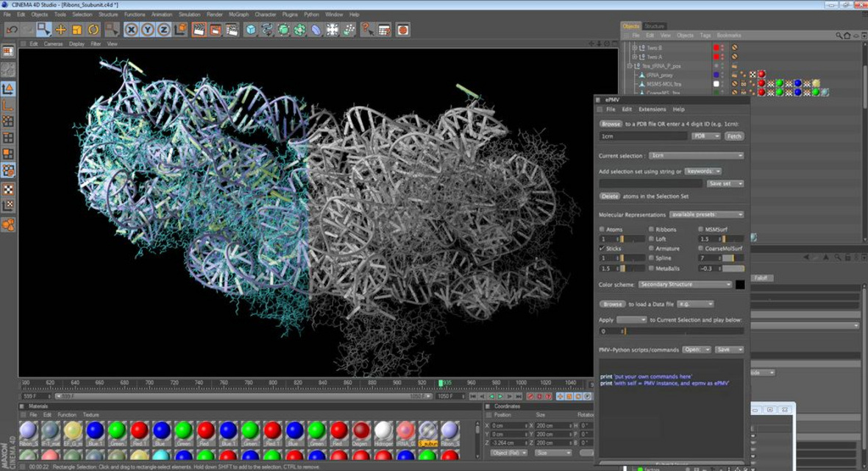Uncheck the Sticks representation checkbox
The image size is (868, 471).
click(602, 249)
